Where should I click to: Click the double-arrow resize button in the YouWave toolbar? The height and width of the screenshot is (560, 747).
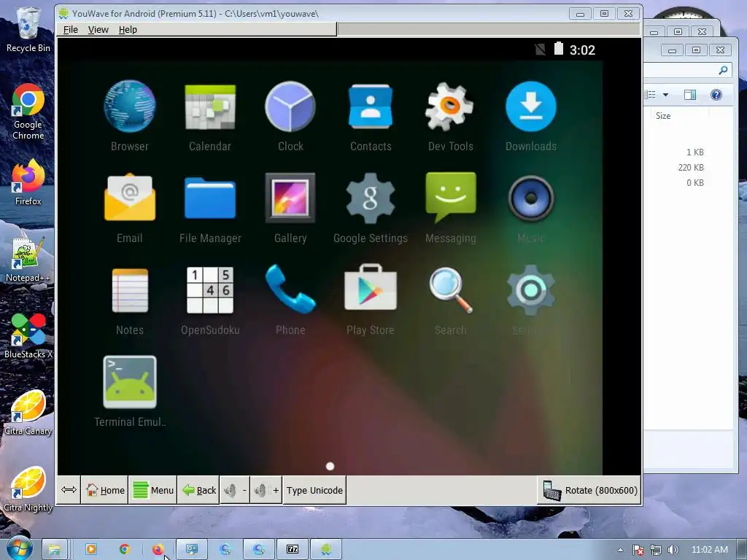(x=69, y=490)
